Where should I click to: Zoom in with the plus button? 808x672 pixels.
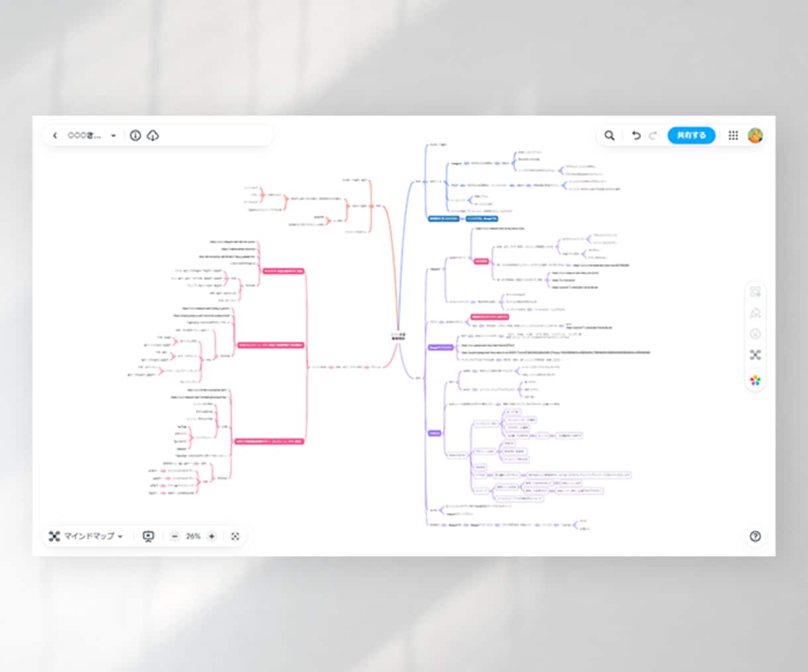[212, 536]
